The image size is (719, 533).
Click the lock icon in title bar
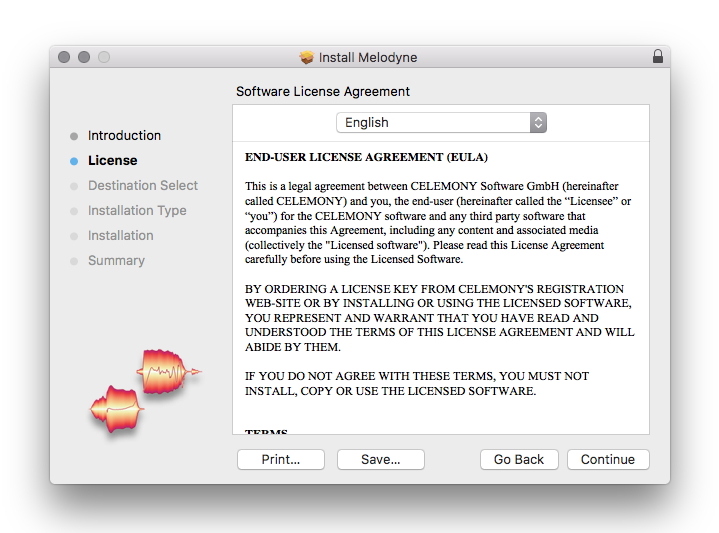coord(658,56)
